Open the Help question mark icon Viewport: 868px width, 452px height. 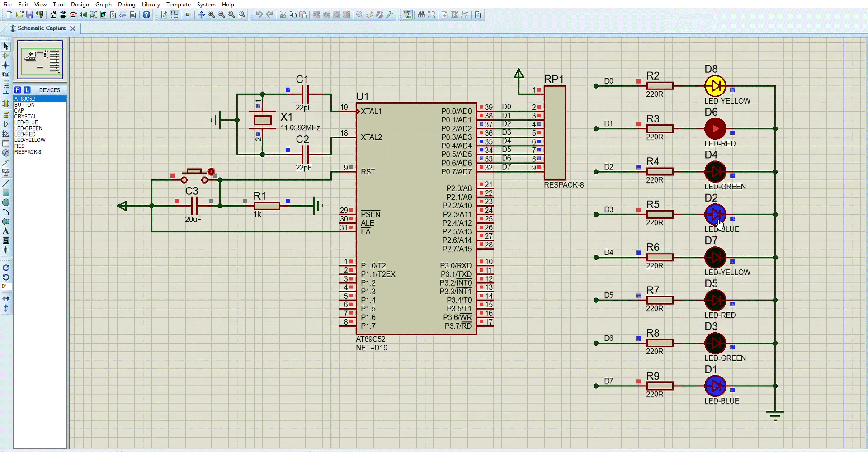(146, 15)
